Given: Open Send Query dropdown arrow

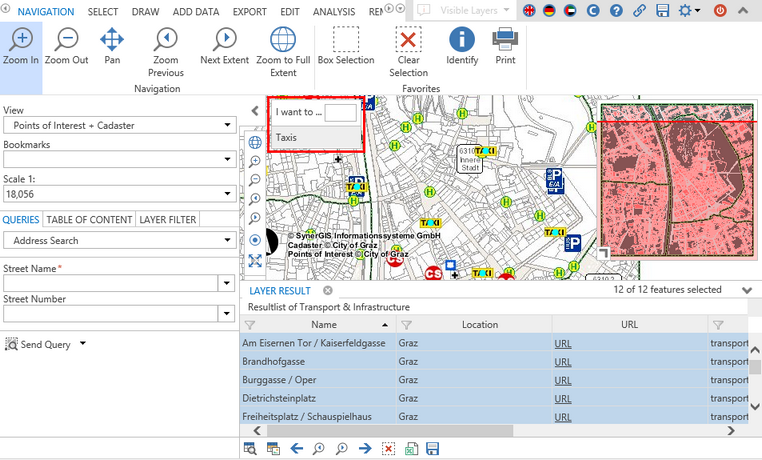Looking at the screenshot, I should pos(83,343).
